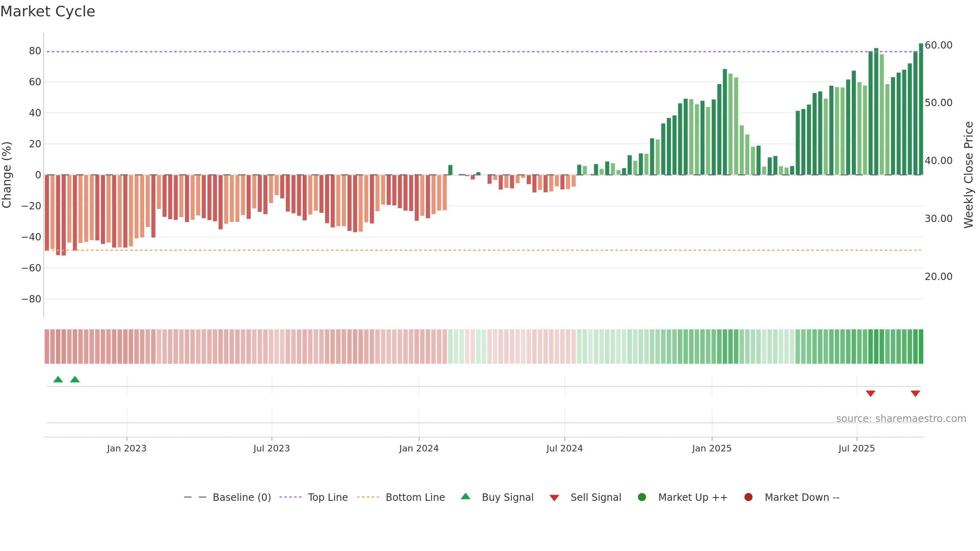Click the 40.00 price tick label
The width and height of the screenshot is (980, 551).
click(938, 161)
